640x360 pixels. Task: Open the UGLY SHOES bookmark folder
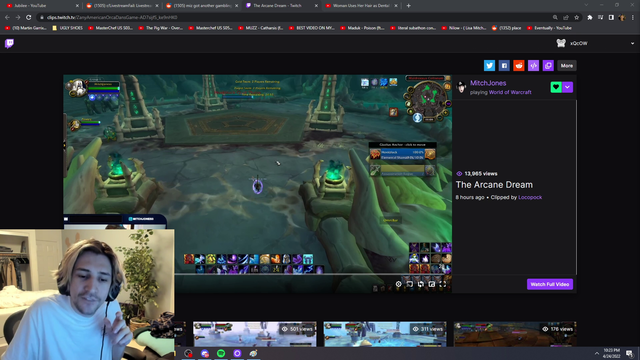pos(68,28)
